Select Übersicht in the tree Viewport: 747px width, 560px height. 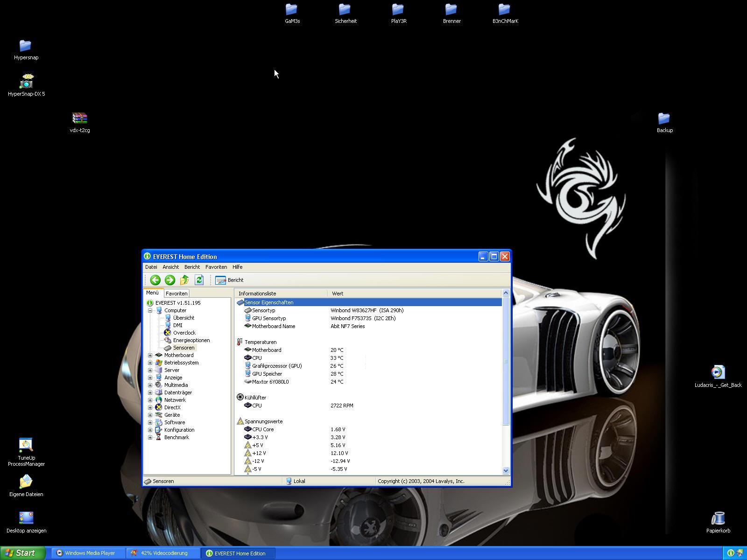point(183,318)
